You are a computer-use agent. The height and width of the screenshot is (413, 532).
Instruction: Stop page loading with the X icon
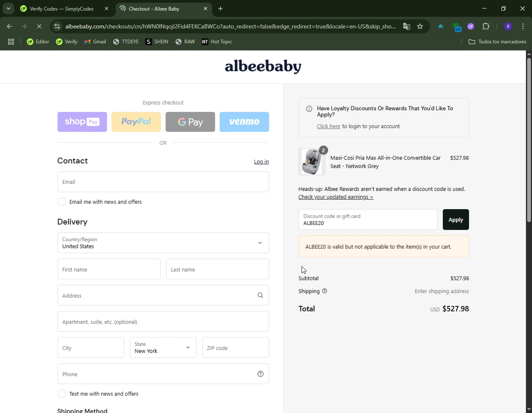pos(39,26)
